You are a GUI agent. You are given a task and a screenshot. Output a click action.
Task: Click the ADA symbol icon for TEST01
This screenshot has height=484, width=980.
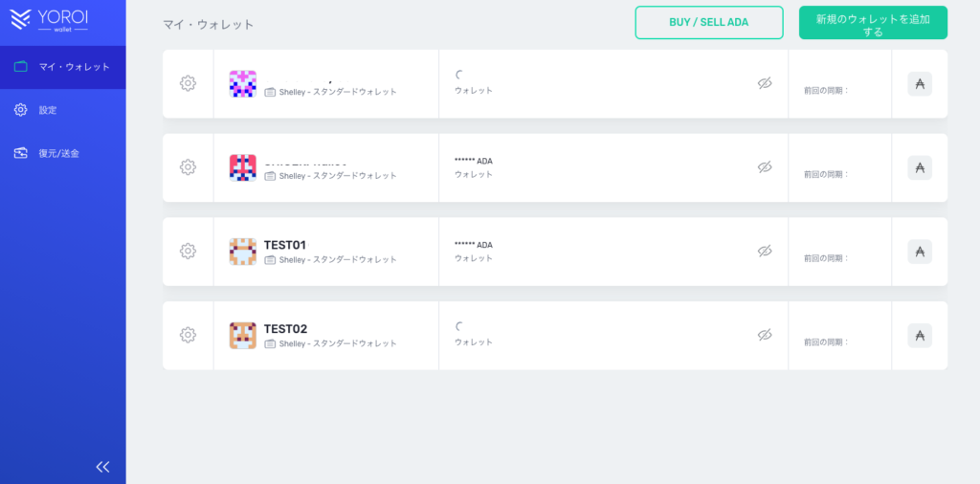click(920, 252)
